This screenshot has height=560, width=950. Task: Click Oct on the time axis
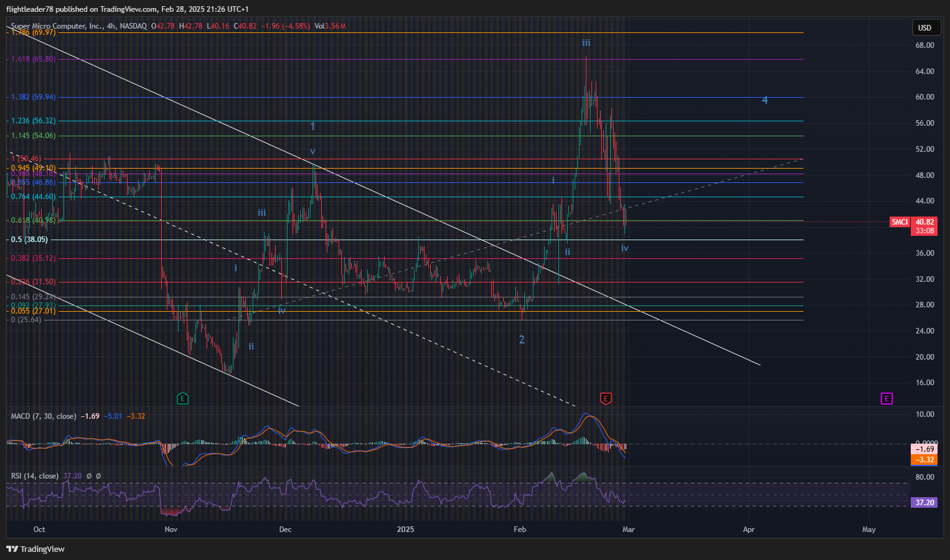point(39,530)
